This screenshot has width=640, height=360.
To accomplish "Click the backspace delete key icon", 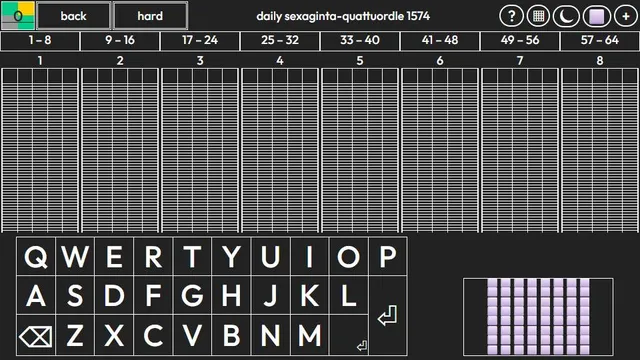I will click(36, 336).
